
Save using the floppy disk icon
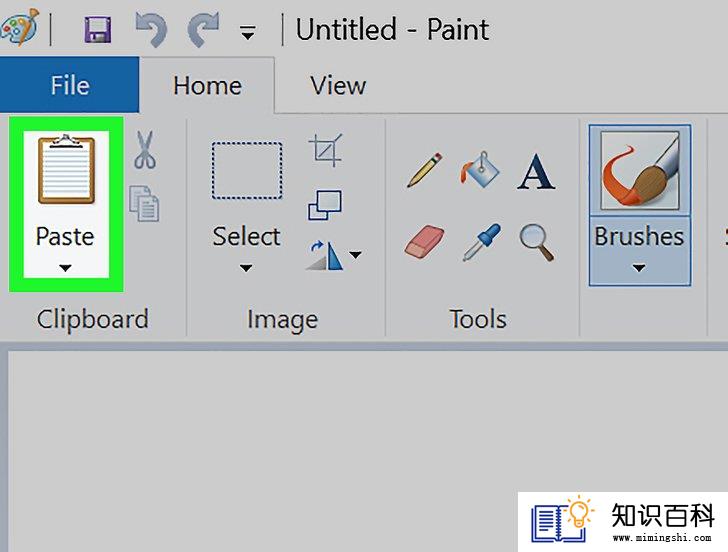(98, 30)
